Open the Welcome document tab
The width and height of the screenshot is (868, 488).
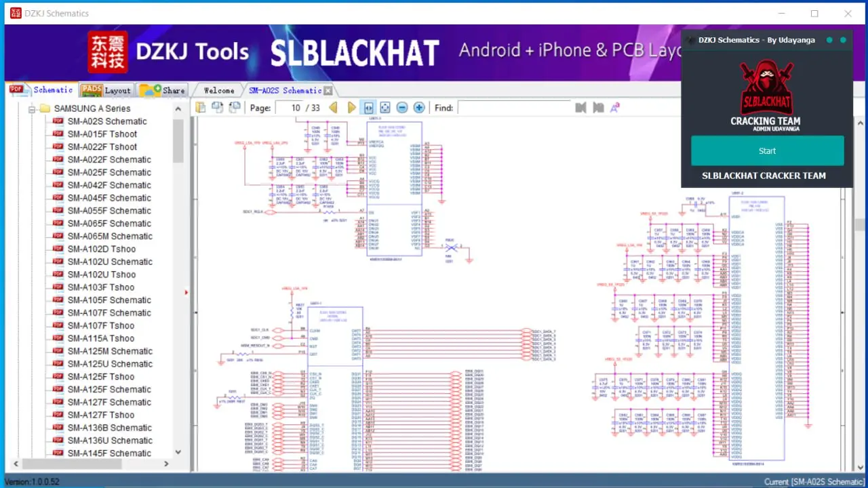pos(219,90)
